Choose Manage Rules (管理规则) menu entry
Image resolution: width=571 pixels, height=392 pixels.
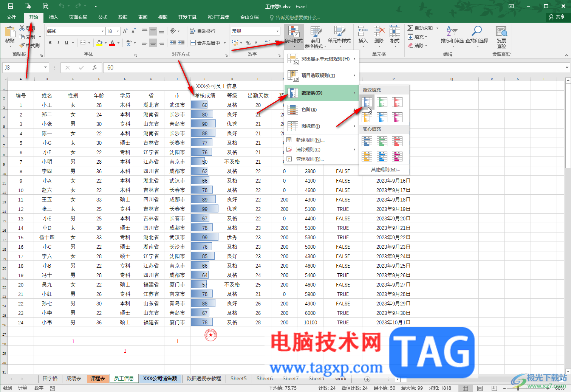(x=321, y=159)
